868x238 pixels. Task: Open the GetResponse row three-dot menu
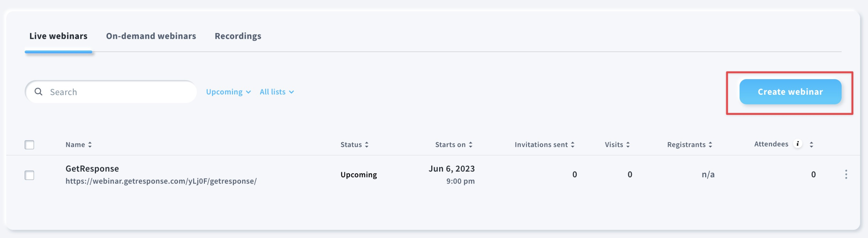click(x=846, y=175)
